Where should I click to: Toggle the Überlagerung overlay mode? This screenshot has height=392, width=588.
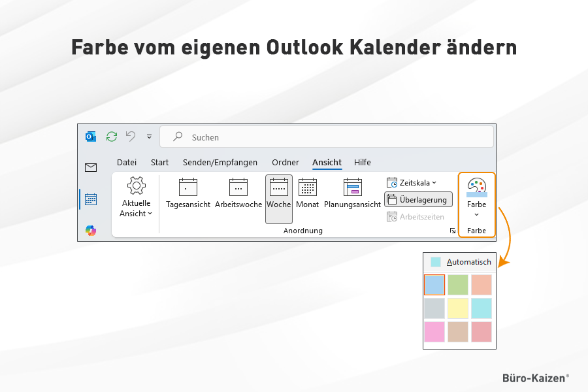click(418, 200)
